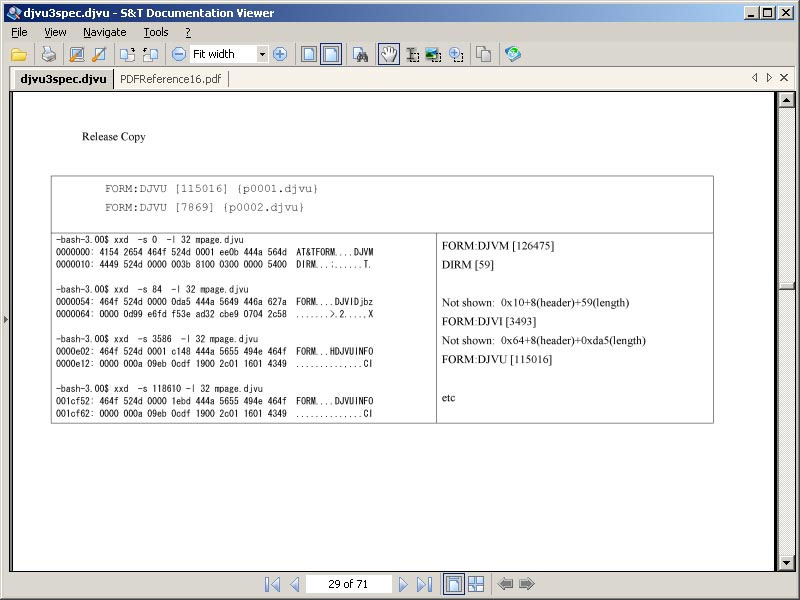Click the vertical scrollbar up arrow

786,100
